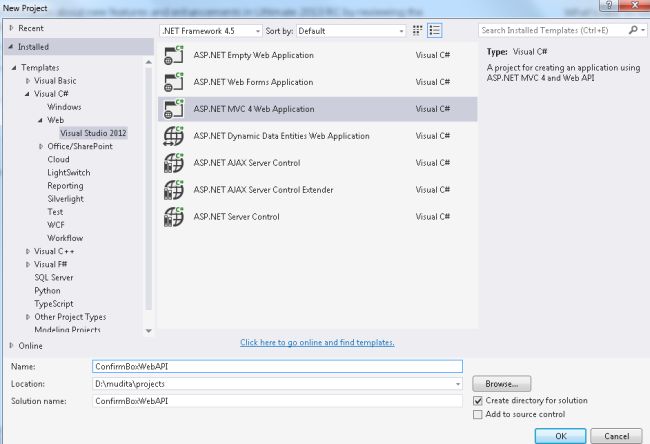This screenshot has height=444, width=650.
Task: Click the ASP.NET MVC 4 Web Application icon
Action: click(174, 109)
